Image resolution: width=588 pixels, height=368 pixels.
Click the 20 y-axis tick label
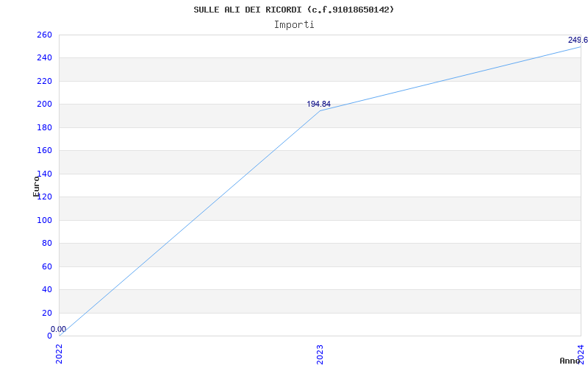pyautogui.click(x=47, y=313)
